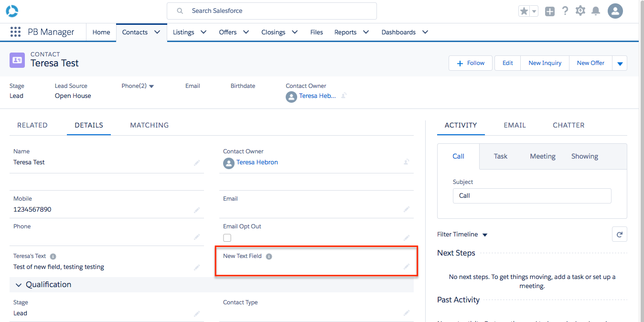
Task: Click the Contact Owner avatar in highlights
Action: (291, 97)
